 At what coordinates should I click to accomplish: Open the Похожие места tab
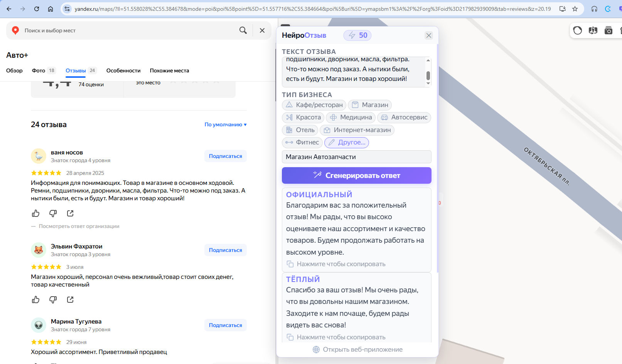point(170,70)
